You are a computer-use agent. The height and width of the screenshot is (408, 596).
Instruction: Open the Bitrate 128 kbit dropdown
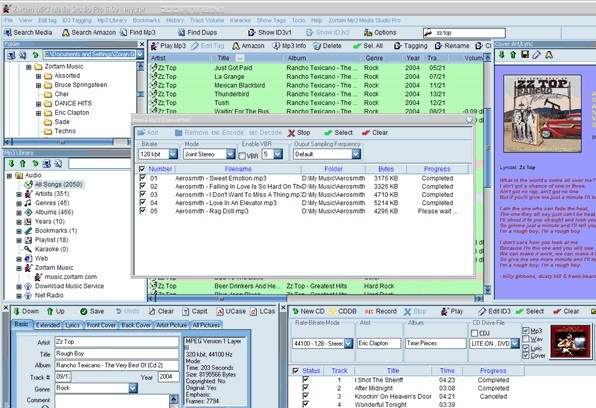tap(173, 154)
